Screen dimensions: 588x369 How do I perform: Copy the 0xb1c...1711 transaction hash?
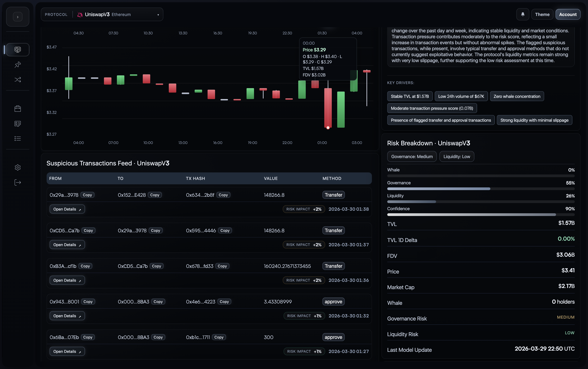tap(219, 338)
